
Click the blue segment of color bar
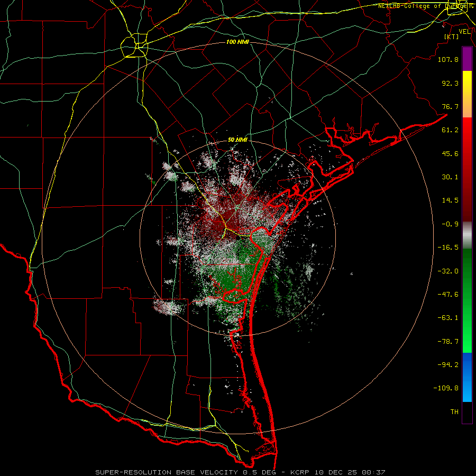467,377
